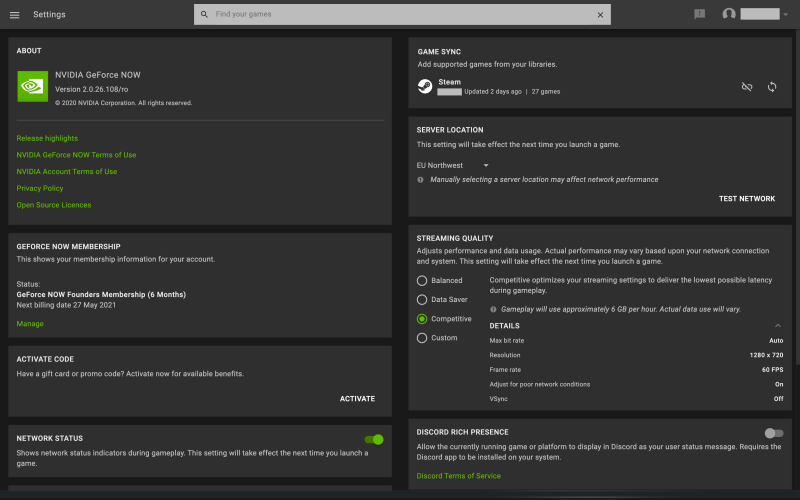Click the NVIDIA GeForce NOW logo
800x500 pixels.
(x=32, y=85)
